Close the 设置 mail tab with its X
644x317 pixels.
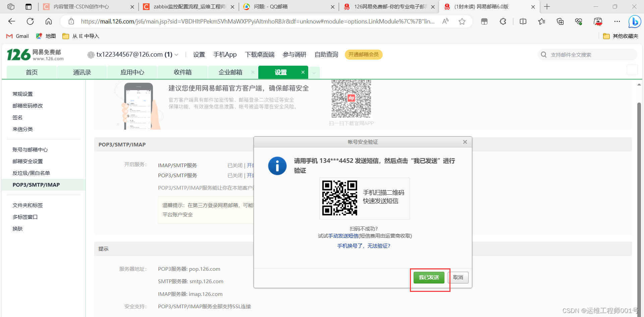pos(303,72)
